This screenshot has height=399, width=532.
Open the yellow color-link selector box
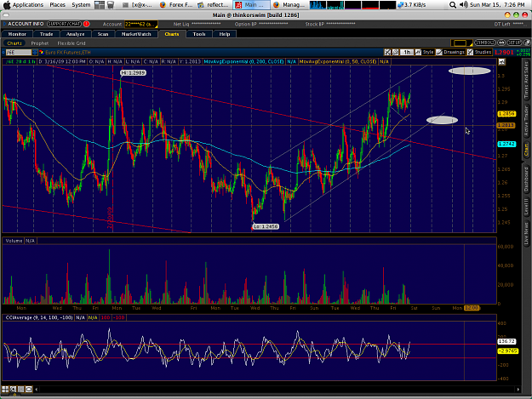tap(461, 43)
